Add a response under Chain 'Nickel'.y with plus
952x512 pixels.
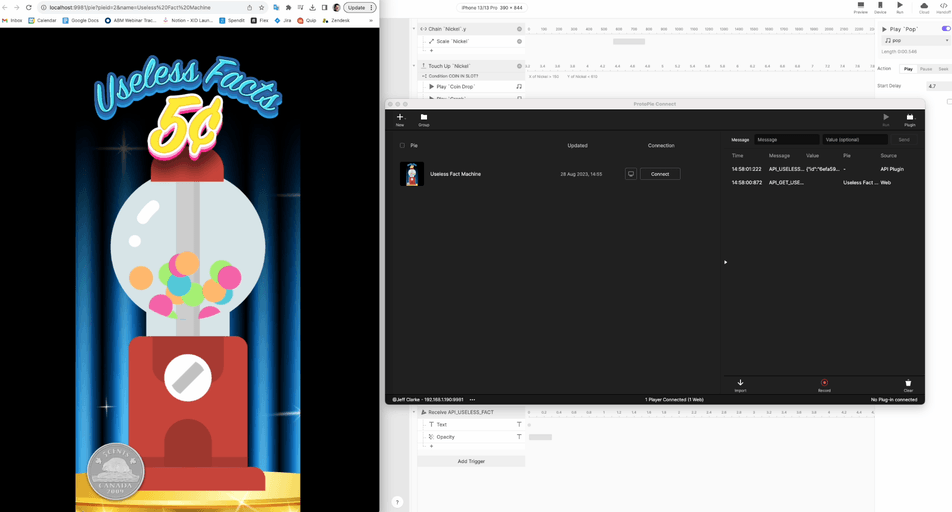click(x=432, y=50)
